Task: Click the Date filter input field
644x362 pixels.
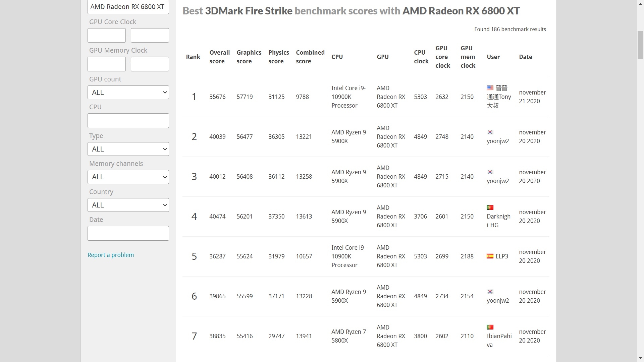Action: click(x=128, y=233)
